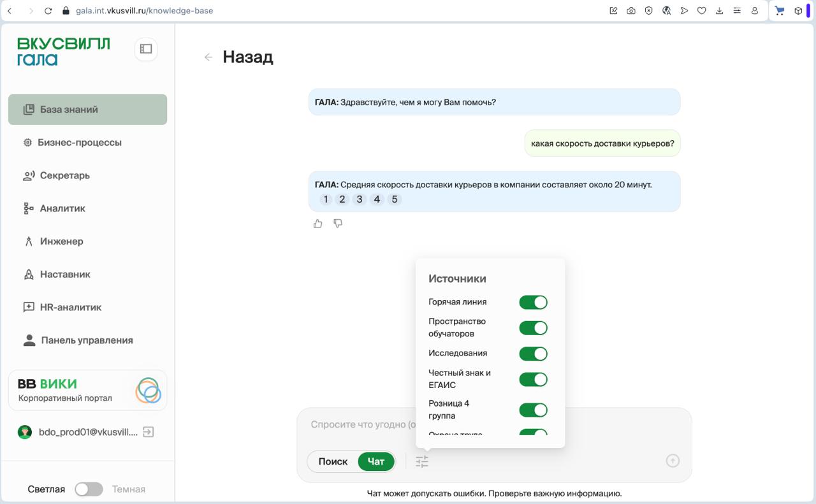Switch theme with Светлая/Темная toggle
816x504 pixels.
pos(89,489)
